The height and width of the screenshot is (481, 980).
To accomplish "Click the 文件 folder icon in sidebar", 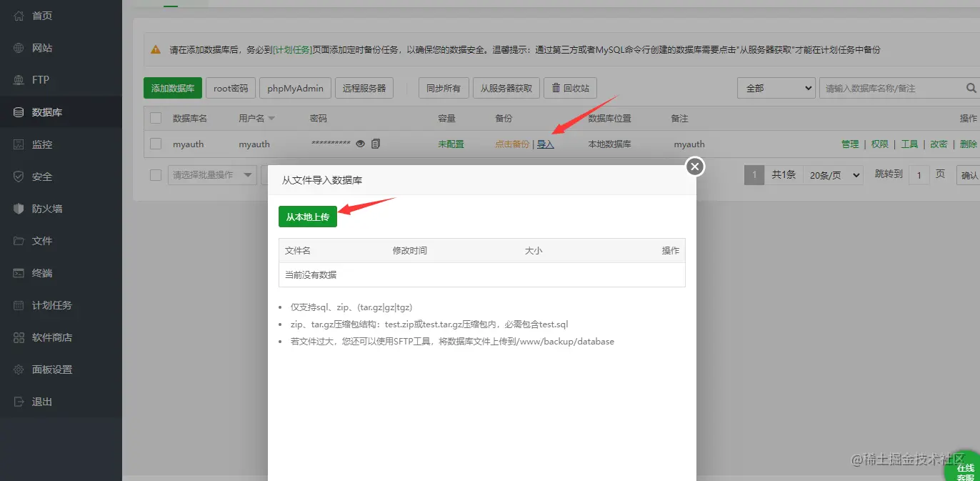I will point(19,241).
